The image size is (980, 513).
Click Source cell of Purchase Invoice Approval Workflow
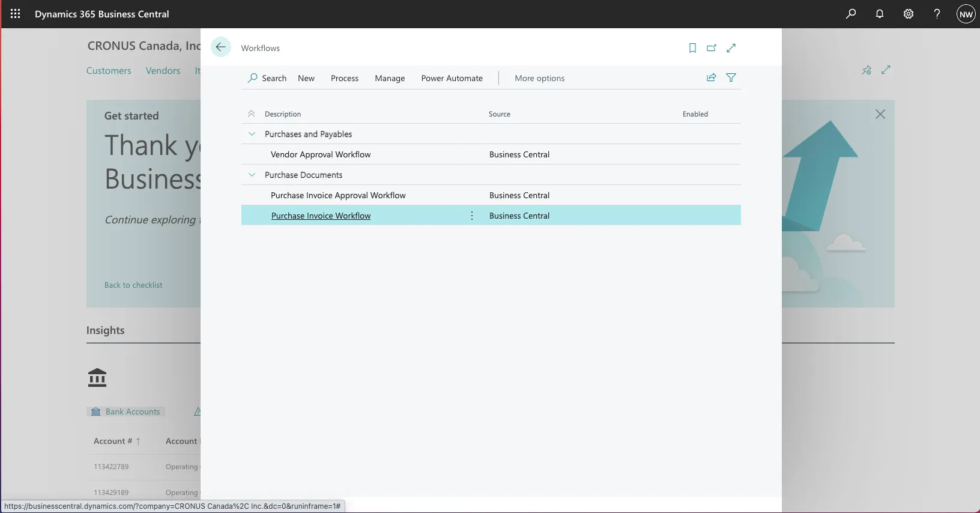519,195
